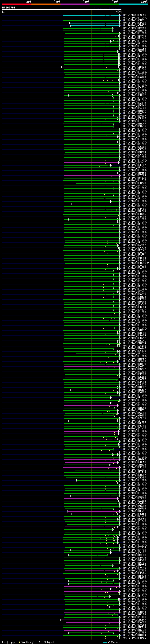Select the purple ~60% identity legend bar
This screenshot has width=150, height=644.
(75, 4)
